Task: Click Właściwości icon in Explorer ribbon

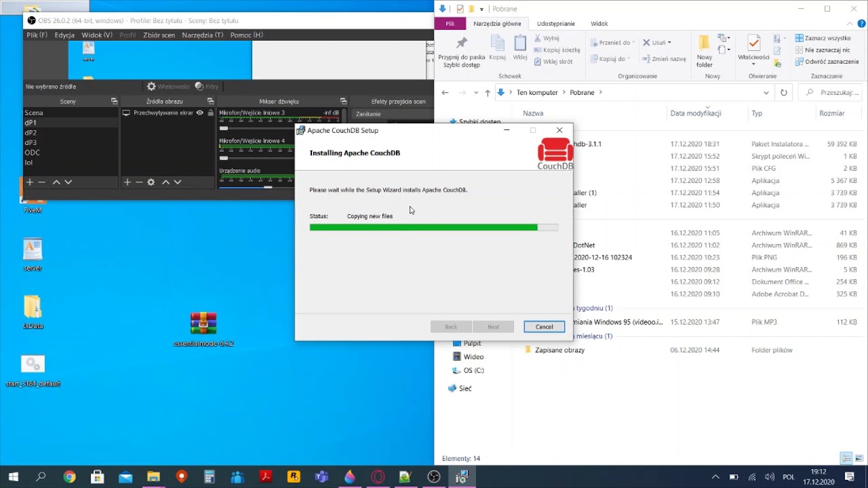Action: (753, 44)
